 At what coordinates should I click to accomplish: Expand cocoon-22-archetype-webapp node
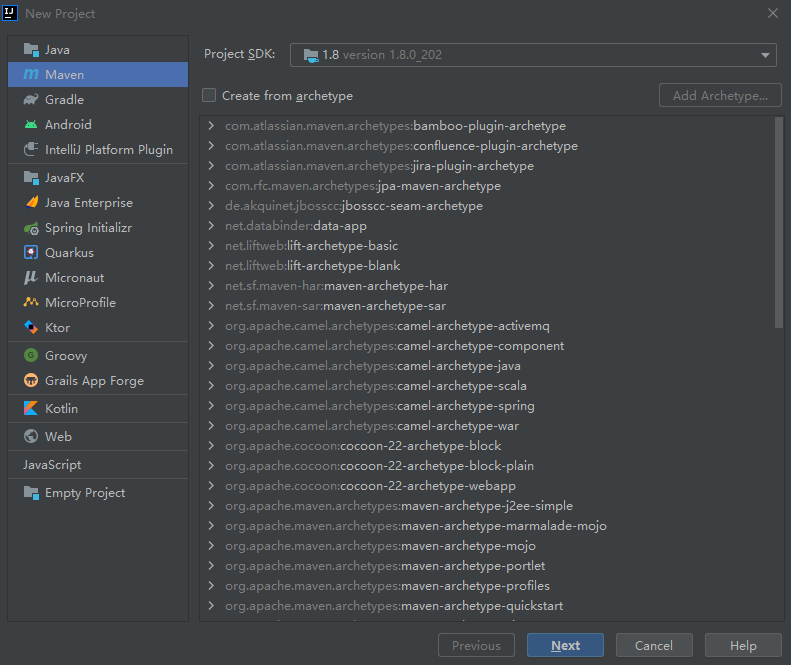pyautogui.click(x=211, y=485)
